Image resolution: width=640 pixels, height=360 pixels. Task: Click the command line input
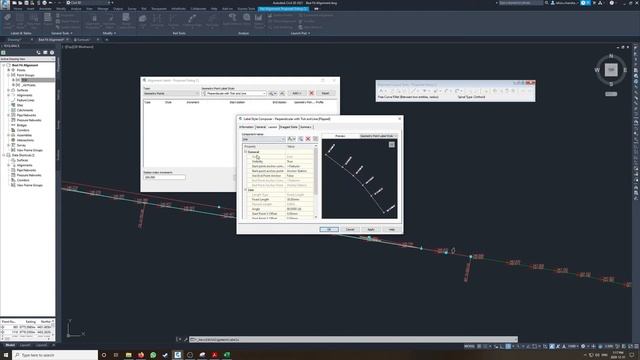353,340
